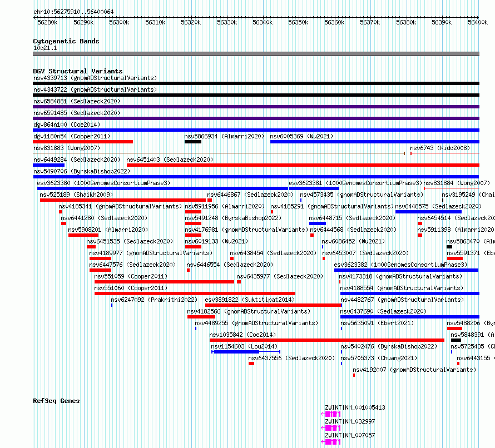
Task: Click nsv6447576 (Sedlazeck2020) label
Action: click(132, 265)
